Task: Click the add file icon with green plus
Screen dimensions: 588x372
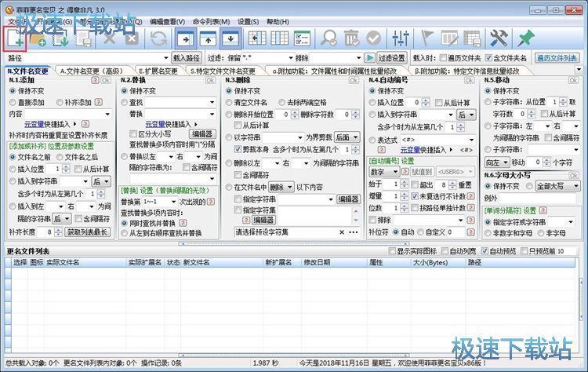Action: (x=16, y=38)
